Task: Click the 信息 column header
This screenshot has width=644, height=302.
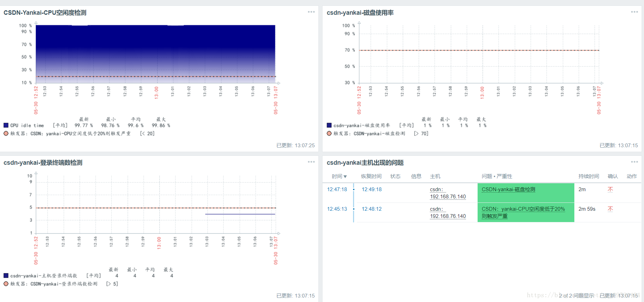Action: point(416,176)
